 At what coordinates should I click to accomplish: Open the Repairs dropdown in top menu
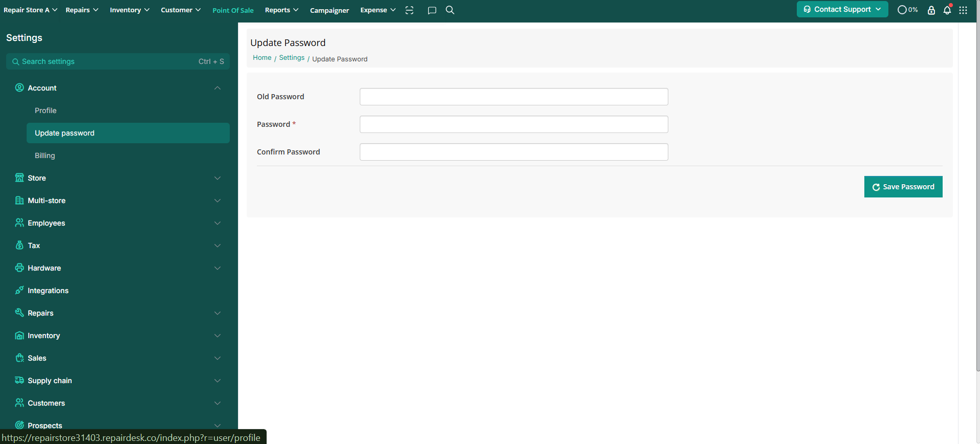[82, 10]
